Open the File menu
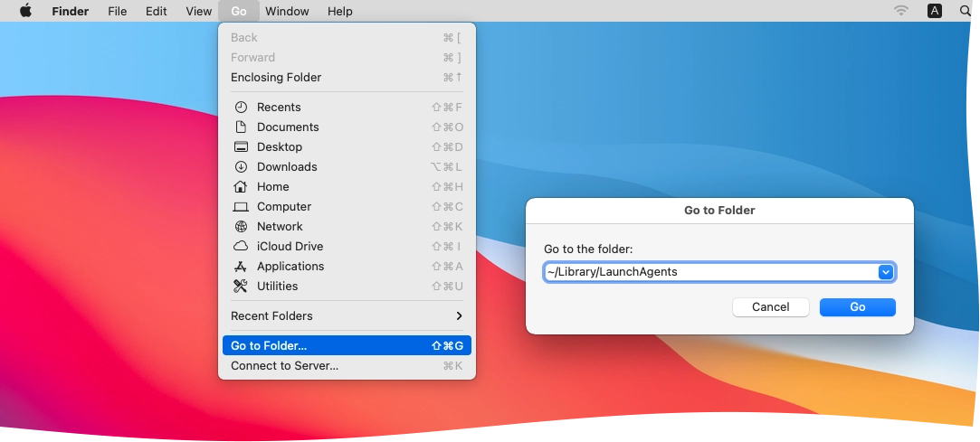The height and width of the screenshot is (442, 980). point(117,11)
